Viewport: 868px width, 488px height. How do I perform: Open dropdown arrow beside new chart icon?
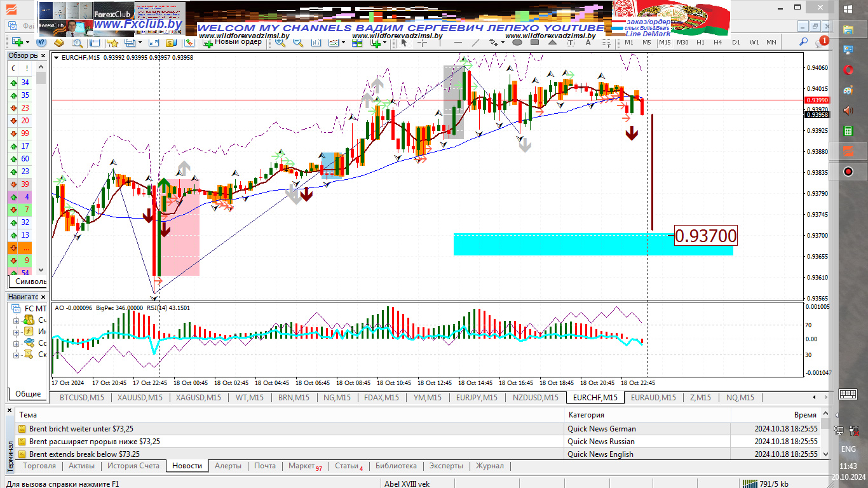(28, 43)
